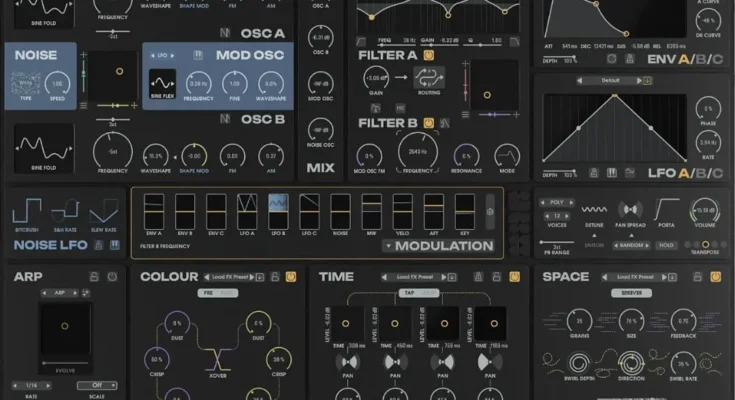Disable Filter B with its power button
Image resolution: width=735 pixels, height=400 pixels.
pyautogui.click(x=428, y=124)
